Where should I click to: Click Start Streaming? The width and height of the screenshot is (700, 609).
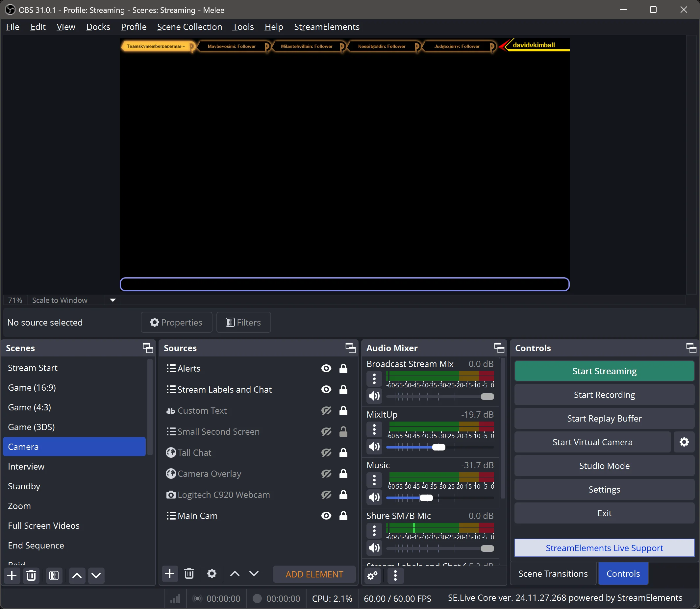604,371
